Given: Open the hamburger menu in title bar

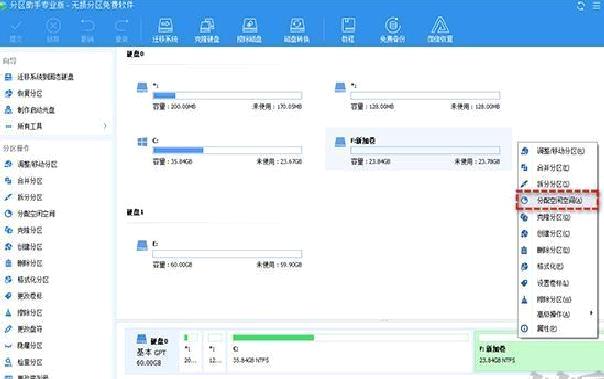Looking at the screenshot, I should point(596,5).
